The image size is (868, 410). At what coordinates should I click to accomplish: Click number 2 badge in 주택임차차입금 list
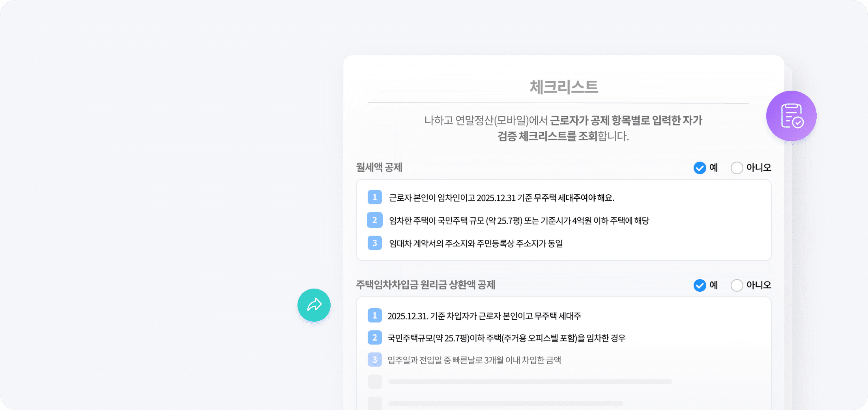coord(374,337)
